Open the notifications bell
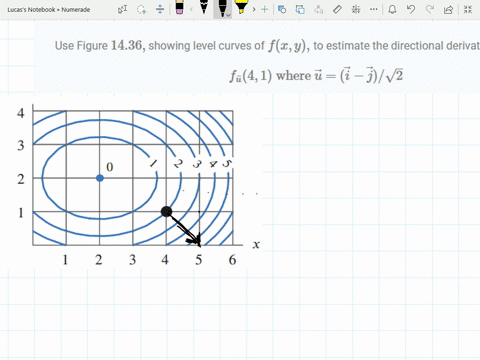Viewport: 480px width, 360px height. (392, 9)
